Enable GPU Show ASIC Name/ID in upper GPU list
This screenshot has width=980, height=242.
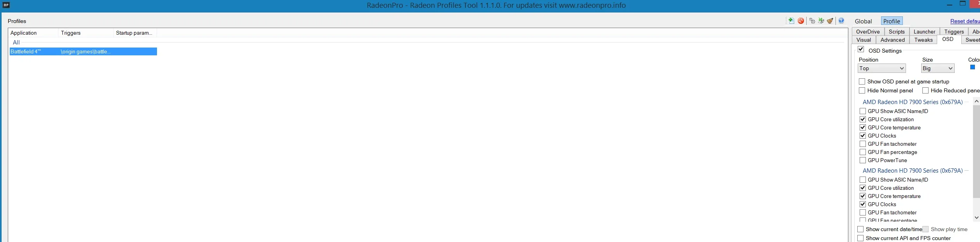(x=863, y=111)
